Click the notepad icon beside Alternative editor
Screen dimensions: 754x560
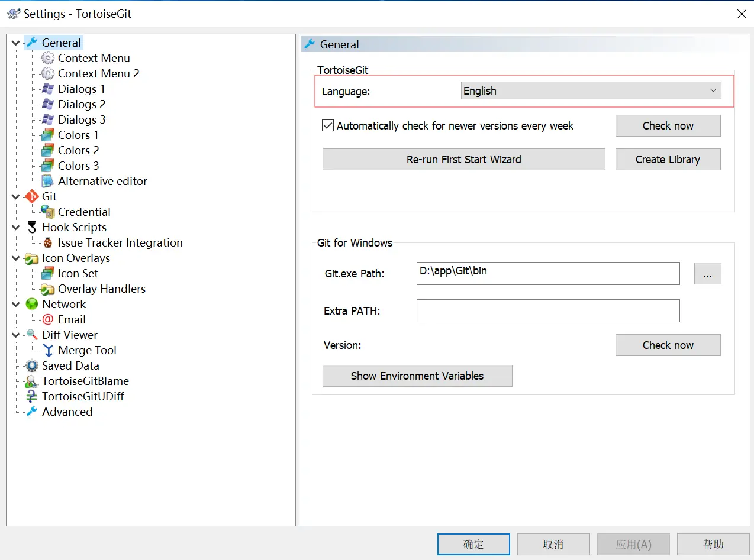[x=47, y=181]
